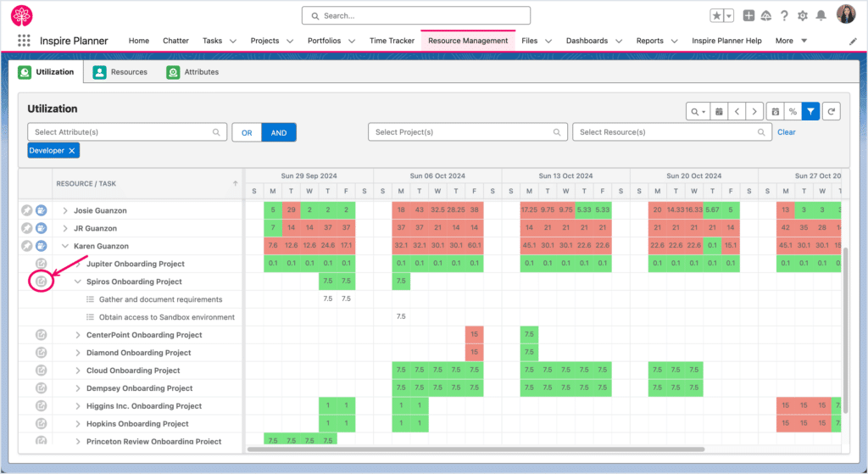Open Dempsey Onboarding Project external link icon
This screenshot has height=474, width=868.
pyautogui.click(x=41, y=388)
